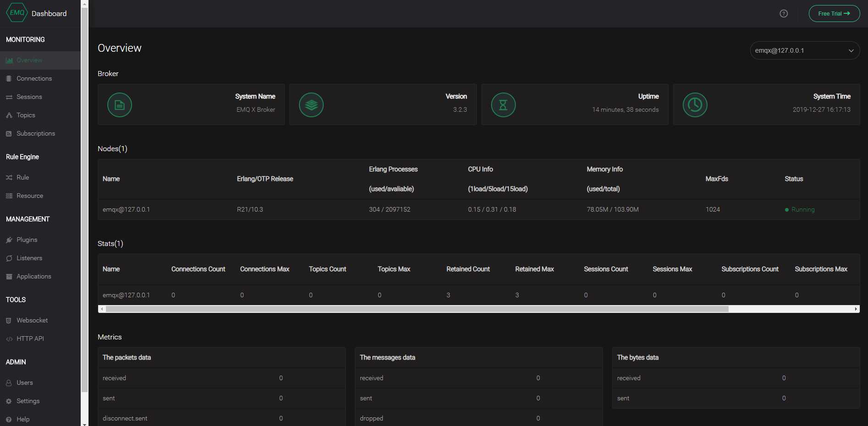Open Applications in sidebar

pos(40,277)
